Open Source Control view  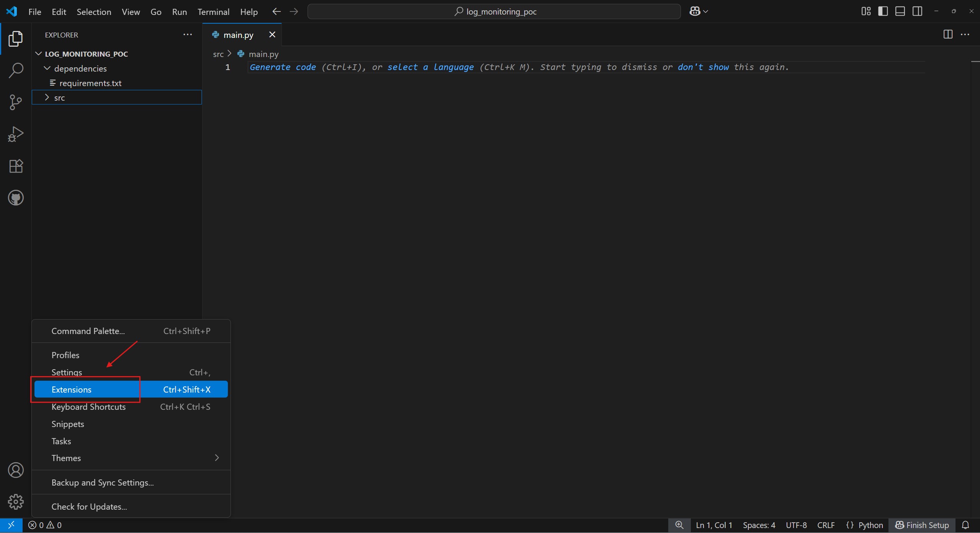tap(16, 102)
